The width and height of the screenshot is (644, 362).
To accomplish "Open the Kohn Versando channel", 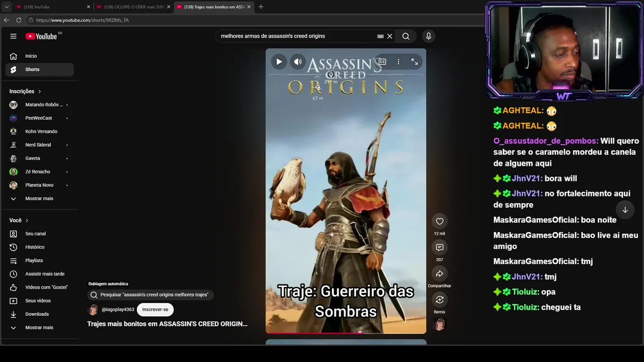I will [39, 132].
